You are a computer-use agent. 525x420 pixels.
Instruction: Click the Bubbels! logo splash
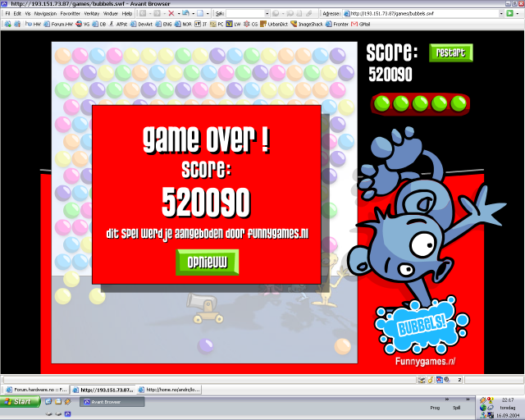tap(422, 325)
